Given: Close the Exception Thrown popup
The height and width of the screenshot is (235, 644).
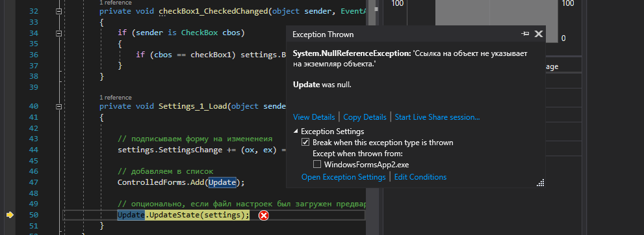Looking at the screenshot, I should (x=539, y=34).
